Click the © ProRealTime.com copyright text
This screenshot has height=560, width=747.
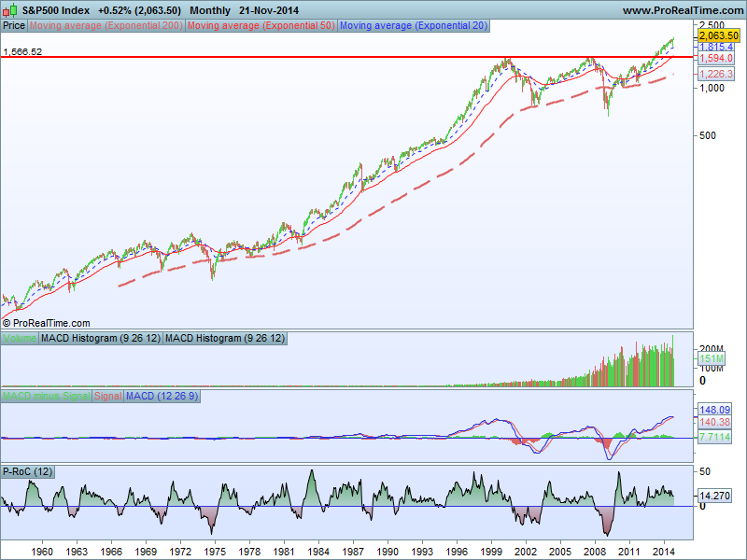46,323
